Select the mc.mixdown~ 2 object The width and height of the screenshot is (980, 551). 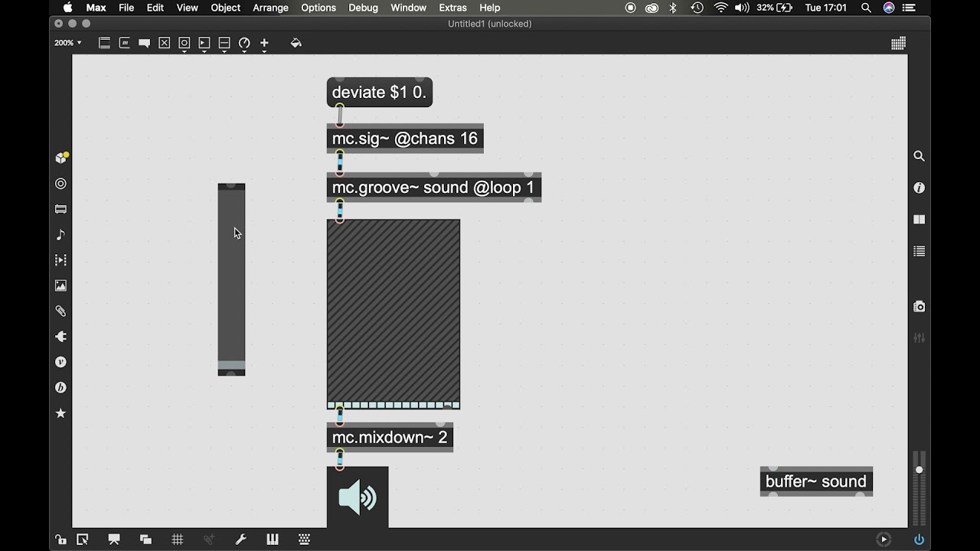pos(390,437)
